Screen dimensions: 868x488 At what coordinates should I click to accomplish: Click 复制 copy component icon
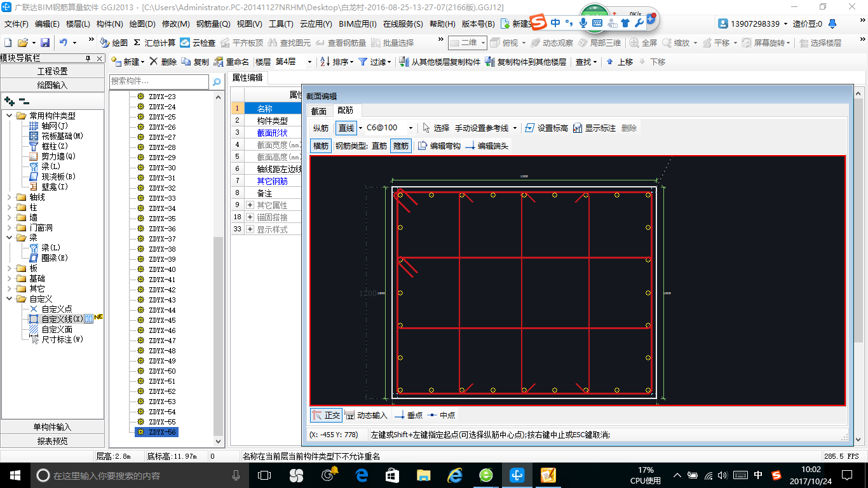(x=195, y=62)
